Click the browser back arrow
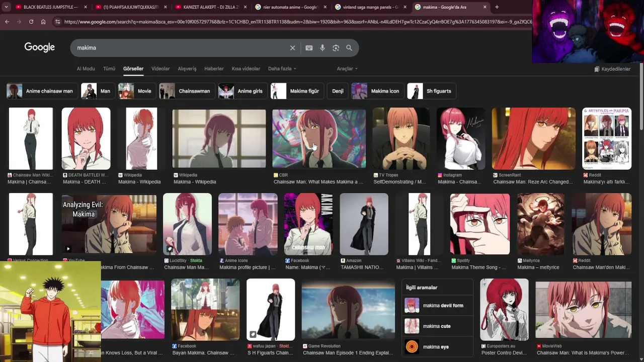This screenshot has width=644, height=362. click(7, 22)
